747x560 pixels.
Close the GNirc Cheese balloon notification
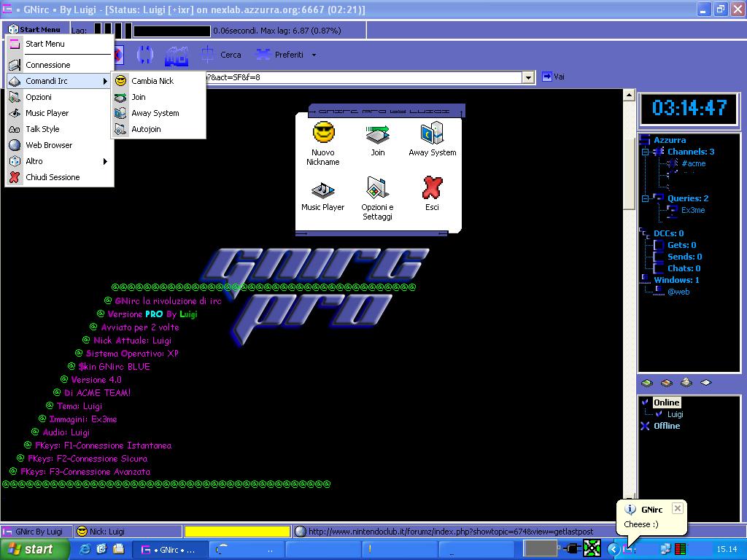coord(677,508)
